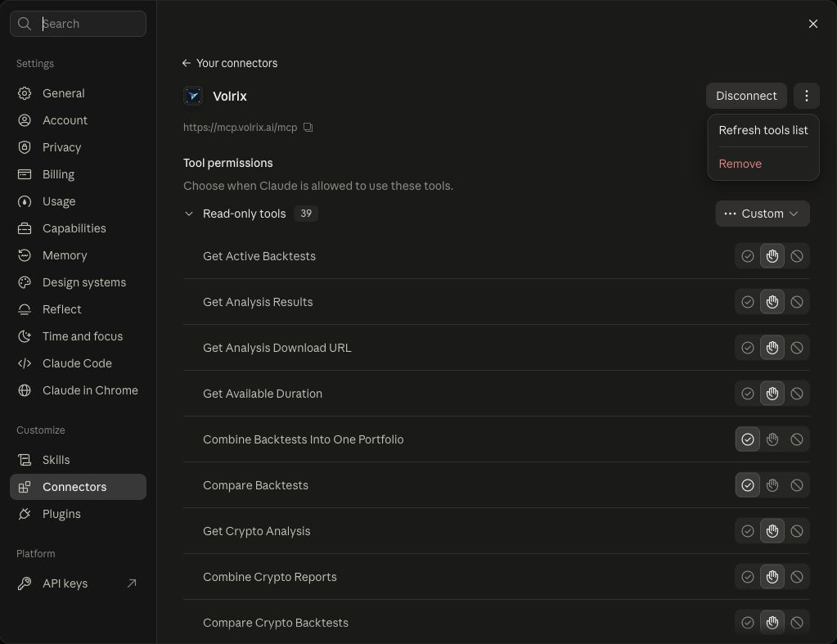Always allow Compare Backtests tool
The height and width of the screenshot is (644, 837).
tap(747, 485)
